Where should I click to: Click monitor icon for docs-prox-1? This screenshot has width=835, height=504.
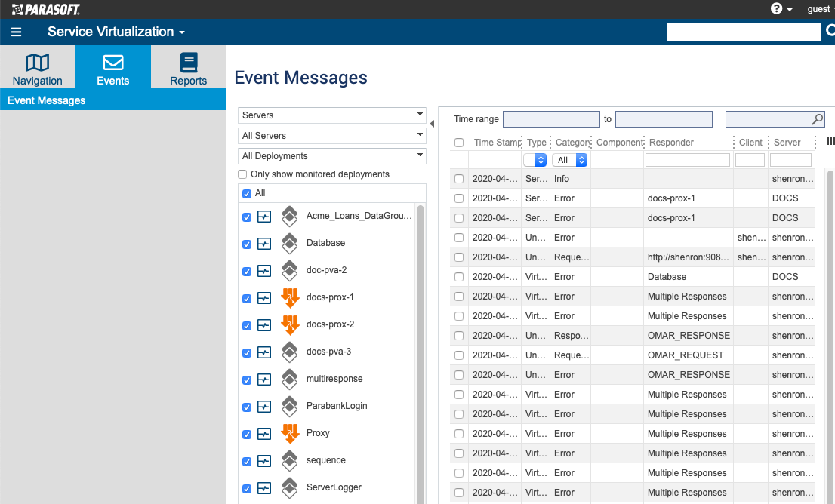click(x=264, y=298)
